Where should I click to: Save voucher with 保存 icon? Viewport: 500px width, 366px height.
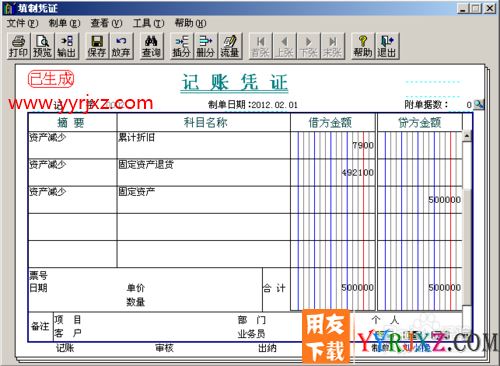pyautogui.click(x=97, y=46)
